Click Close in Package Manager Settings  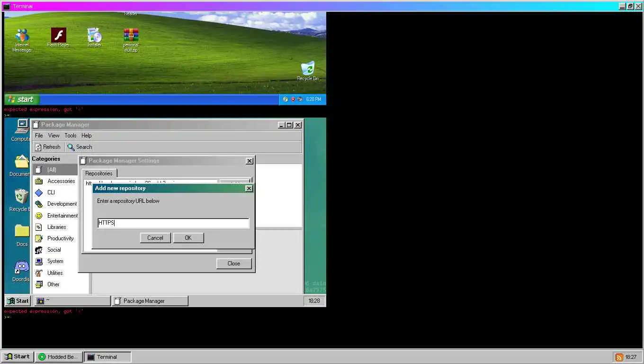coord(234,264)
